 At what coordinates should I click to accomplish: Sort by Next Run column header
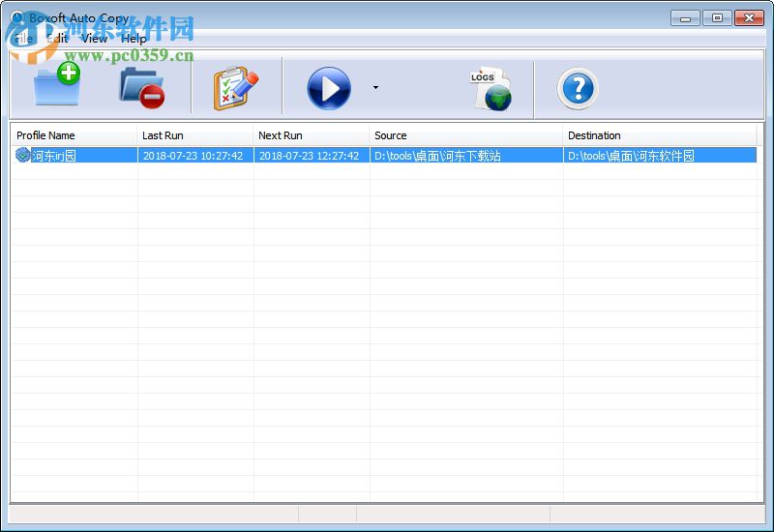[312, 135]
